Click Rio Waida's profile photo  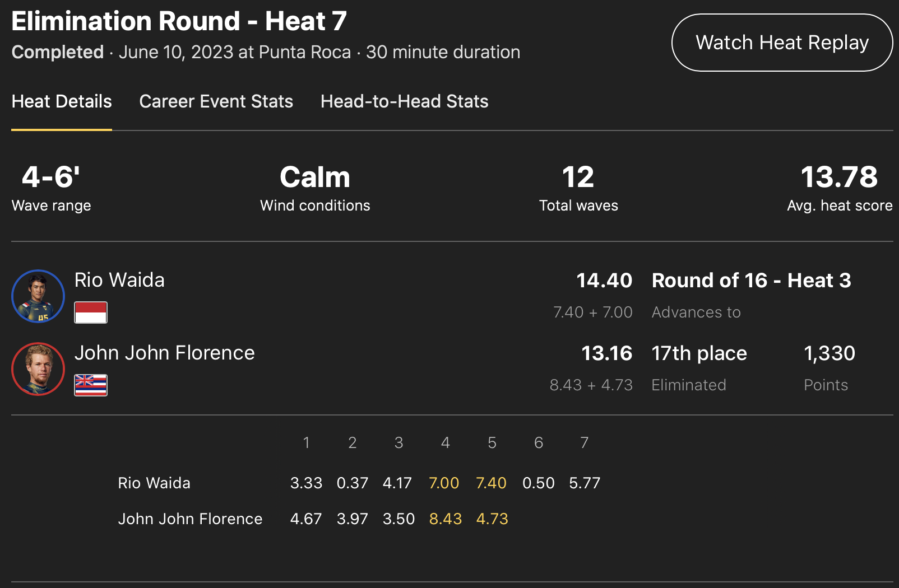tap(38, 296)
